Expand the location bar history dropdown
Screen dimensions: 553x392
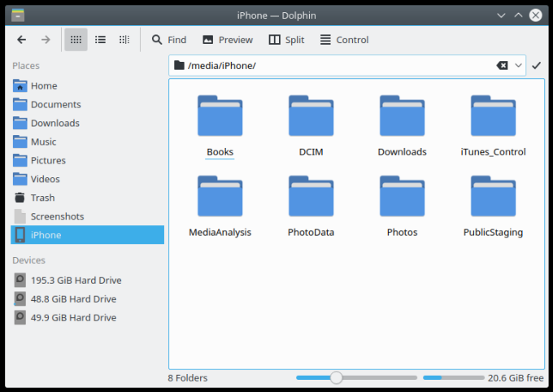point(519,65)
